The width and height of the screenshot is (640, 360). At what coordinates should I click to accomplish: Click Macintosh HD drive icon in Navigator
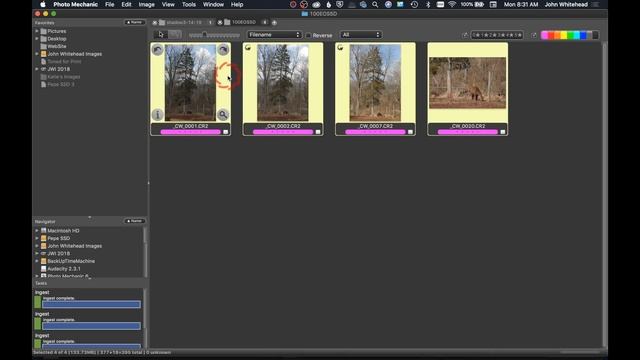click(x=44, y=231)
